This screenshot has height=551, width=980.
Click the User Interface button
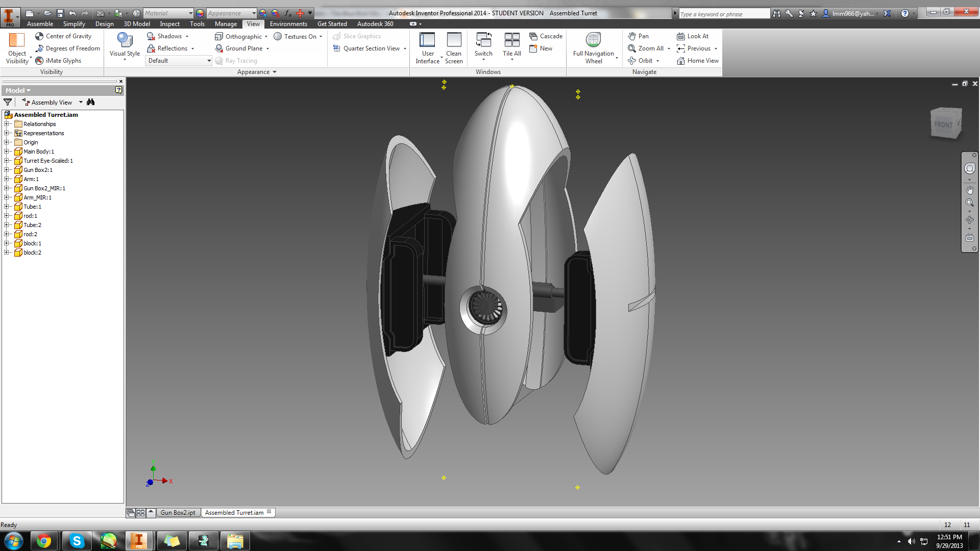pyautogui.click(x=428, y=48)
